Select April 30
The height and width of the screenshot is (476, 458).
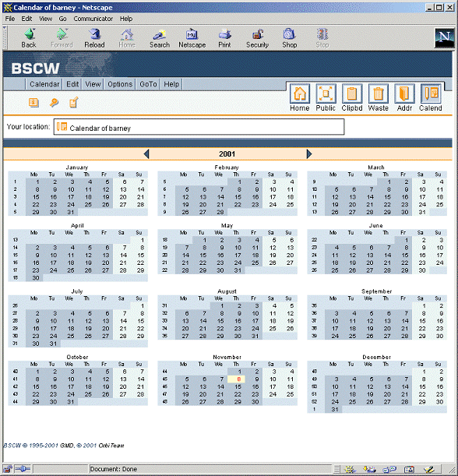point(36,278)
